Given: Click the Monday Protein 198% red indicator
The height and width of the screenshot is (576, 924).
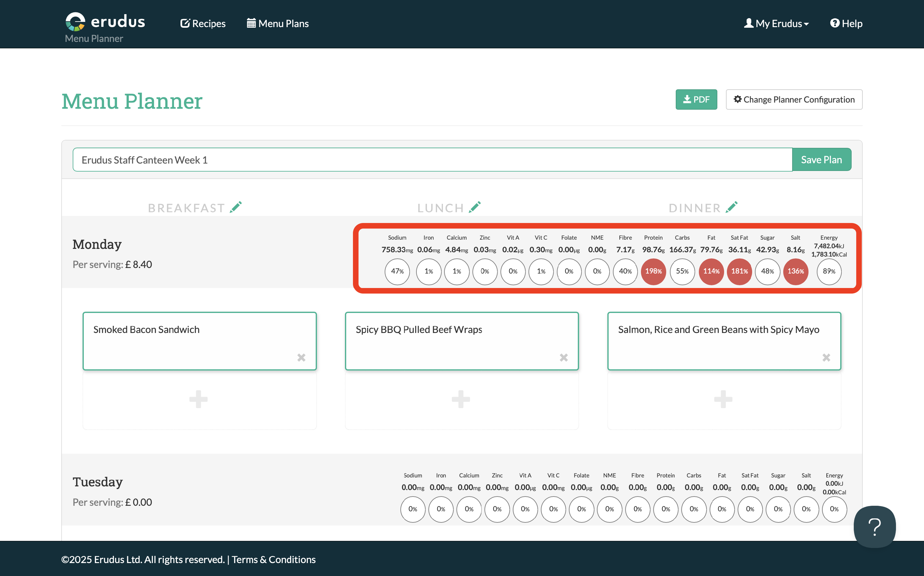Looking at the screenshot, I should pyautogui.click(x=653, y=271).
